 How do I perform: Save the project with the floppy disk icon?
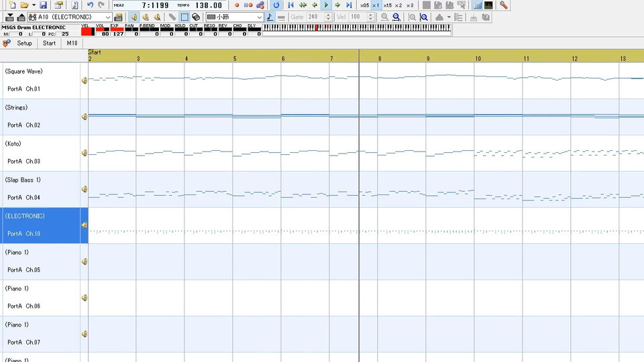[43, 5]
